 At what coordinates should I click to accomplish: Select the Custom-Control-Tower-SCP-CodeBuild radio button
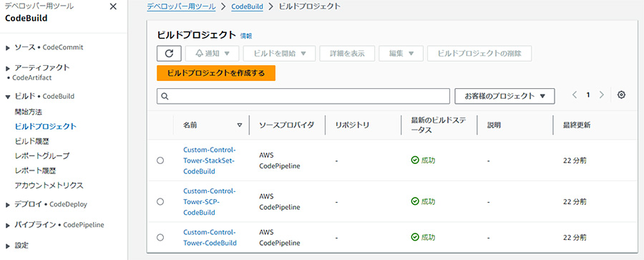coord(160,201)
